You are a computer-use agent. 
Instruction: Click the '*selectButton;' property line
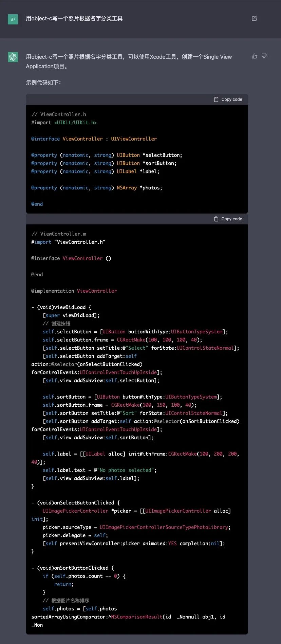point(107,155)
